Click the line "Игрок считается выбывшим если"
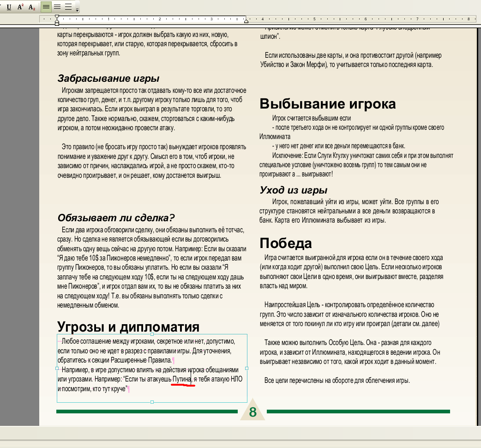Image resolution: width=481 pixels, height=448 pixels. 312,118
